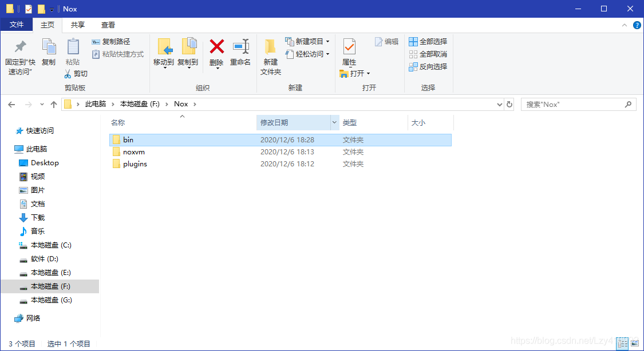
Task: Customize Quick Access Toolbar dropdown
Action: 52,9
